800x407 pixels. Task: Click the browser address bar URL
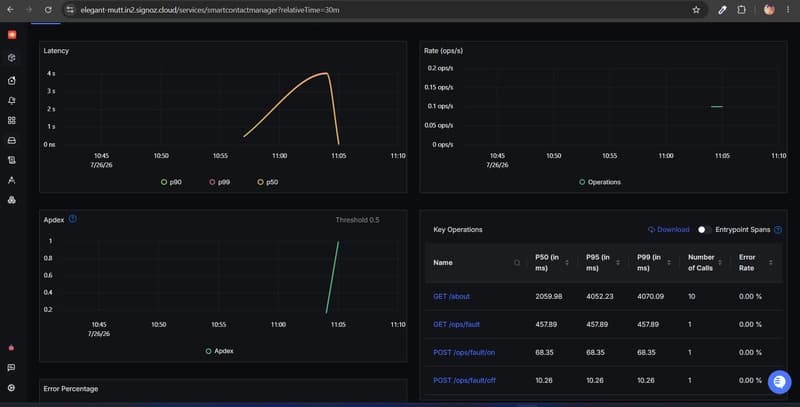[x=210, y=10]
